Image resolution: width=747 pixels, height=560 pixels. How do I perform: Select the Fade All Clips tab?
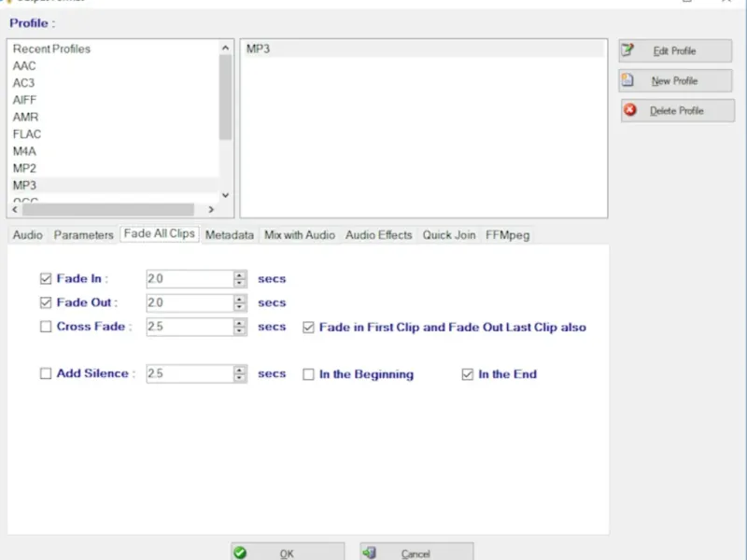[159, 234]
